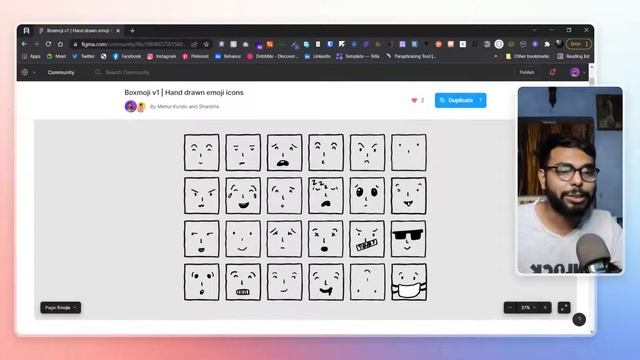Screen dimensions: 640x360
Task: Click the figma.com address bar
Action: point(134,44)
